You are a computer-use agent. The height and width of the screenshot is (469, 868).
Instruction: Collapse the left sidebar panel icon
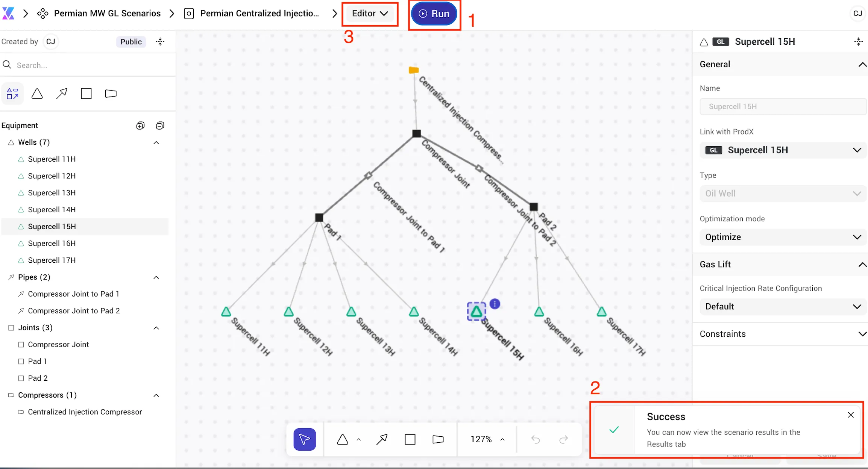click(x=160, y=42)
